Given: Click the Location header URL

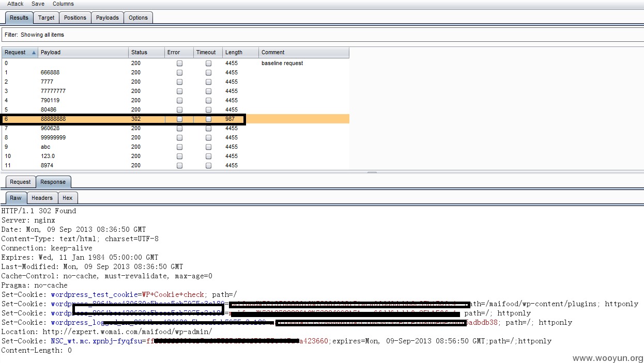Looking at the screenshot, I should 128,332.
